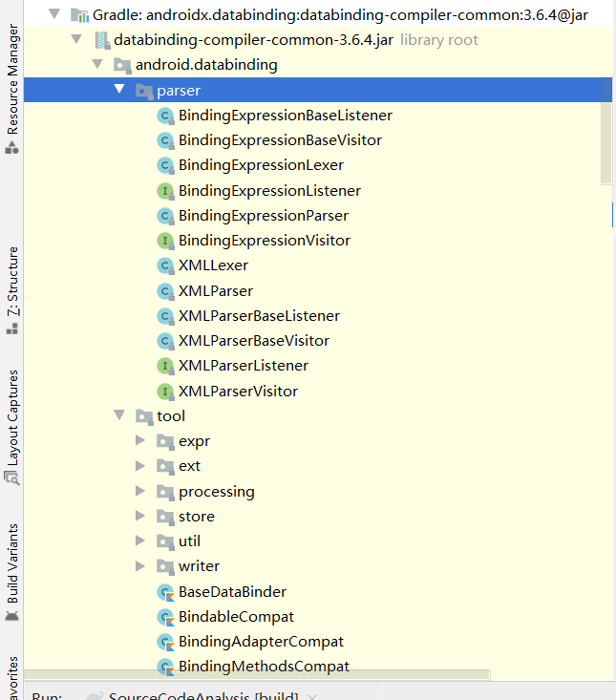
Task: Select BindingMethodsCompat in the tree
Action: click(x=264, y=667)
